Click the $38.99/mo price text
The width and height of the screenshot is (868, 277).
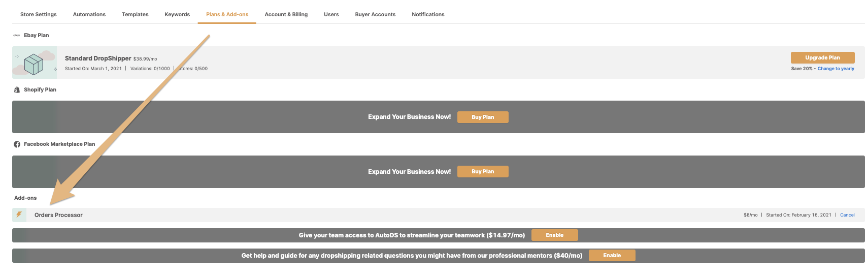tap(145, 59)
